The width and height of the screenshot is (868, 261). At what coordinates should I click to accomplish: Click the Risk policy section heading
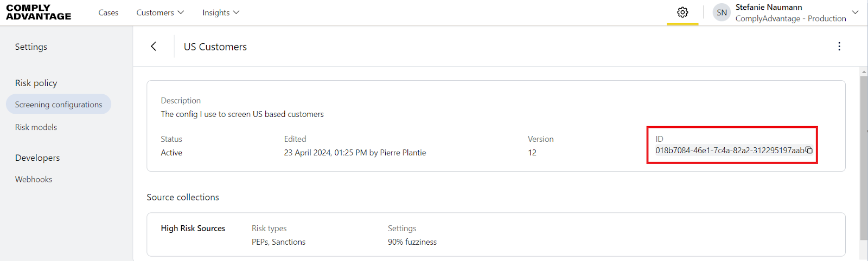tap(36, 83)
